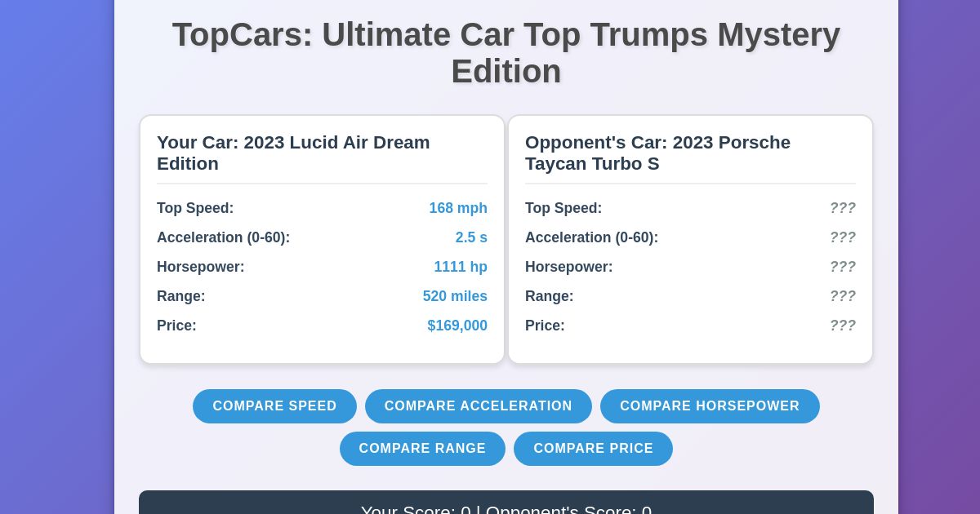Image resolution: width=980 pixels, height=514 pixels.
Task: Click the COMPARE PRICE button
Action: click(593, 448)
